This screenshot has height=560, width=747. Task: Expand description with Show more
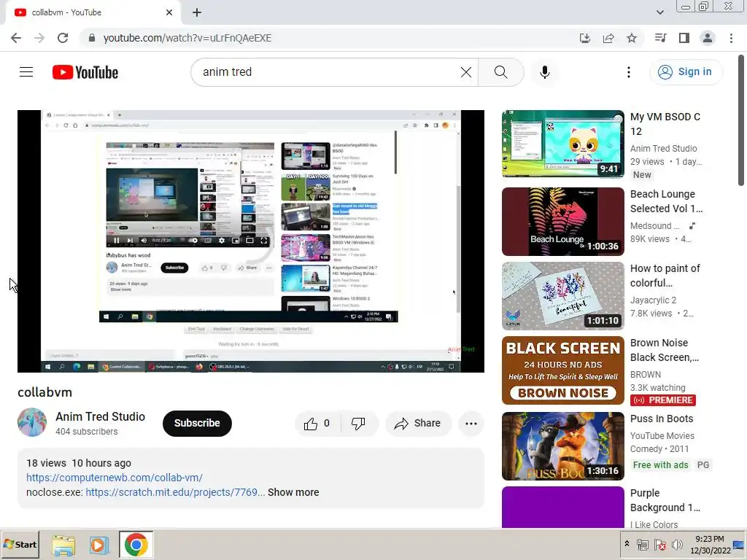pos(293,492)
